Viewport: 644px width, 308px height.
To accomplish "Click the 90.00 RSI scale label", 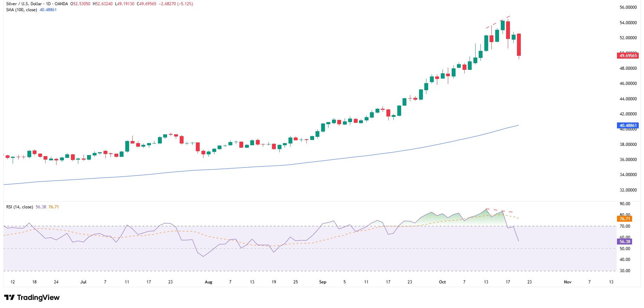I will [x=625, y=204].
